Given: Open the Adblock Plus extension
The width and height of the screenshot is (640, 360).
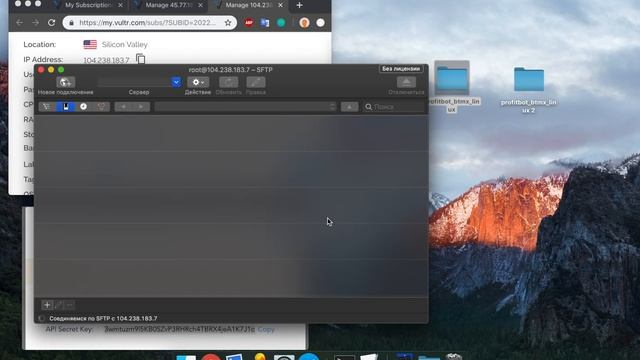Looking at the screenshot, I should point(249,23).
